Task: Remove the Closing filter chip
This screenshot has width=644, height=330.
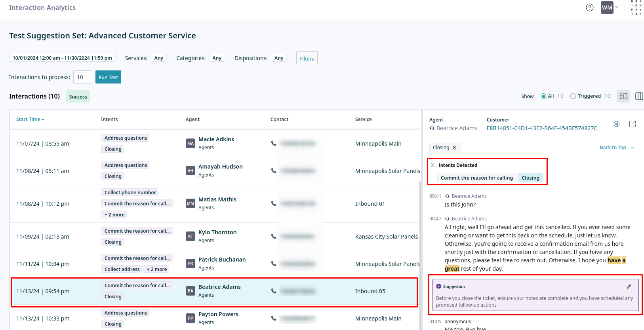Action: pos(454,148)
